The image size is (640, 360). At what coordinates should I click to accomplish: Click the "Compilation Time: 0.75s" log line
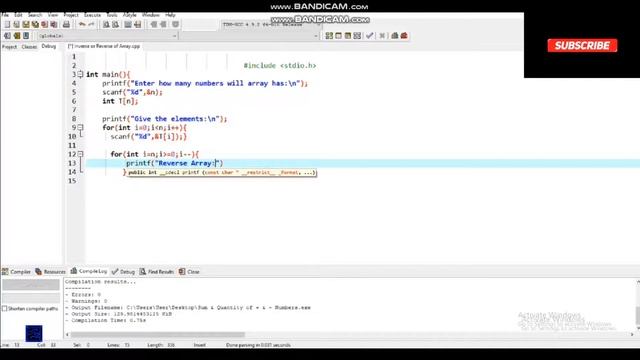coord(106,320)
